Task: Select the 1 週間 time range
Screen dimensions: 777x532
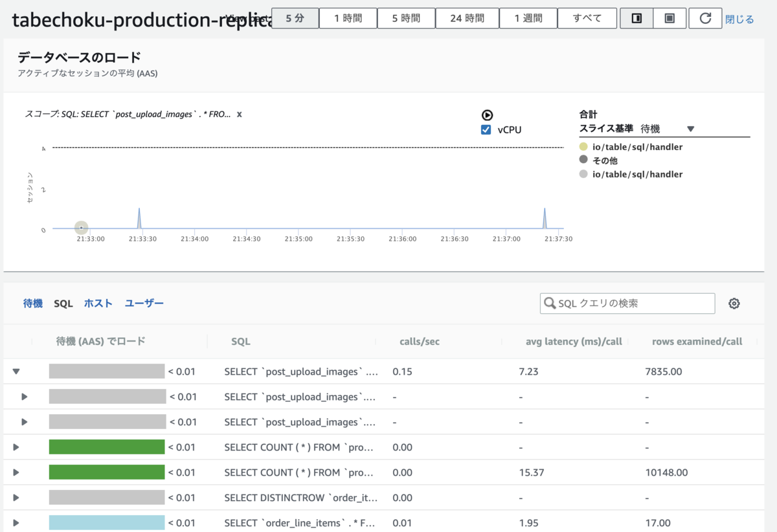Action: [x=528, y=18]
